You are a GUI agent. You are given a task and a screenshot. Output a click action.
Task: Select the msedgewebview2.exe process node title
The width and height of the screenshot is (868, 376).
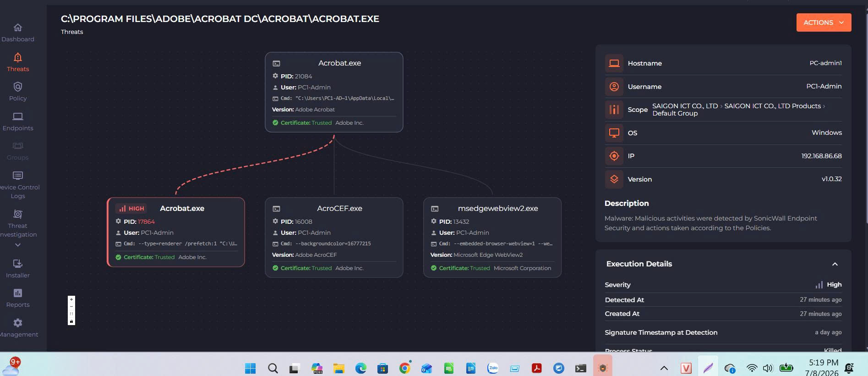498,208
